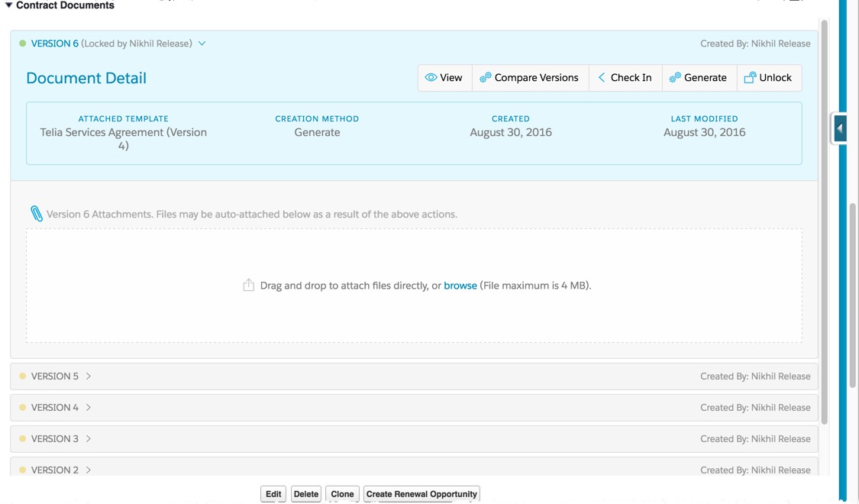
Task: Click the Clone button
Action: click(x=342, y=494)
